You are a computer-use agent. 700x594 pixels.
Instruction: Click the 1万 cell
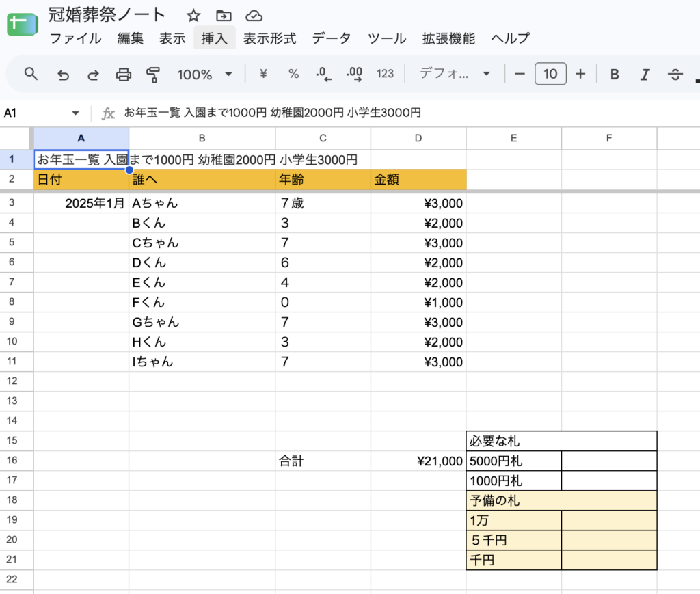[x=514, y=520]
